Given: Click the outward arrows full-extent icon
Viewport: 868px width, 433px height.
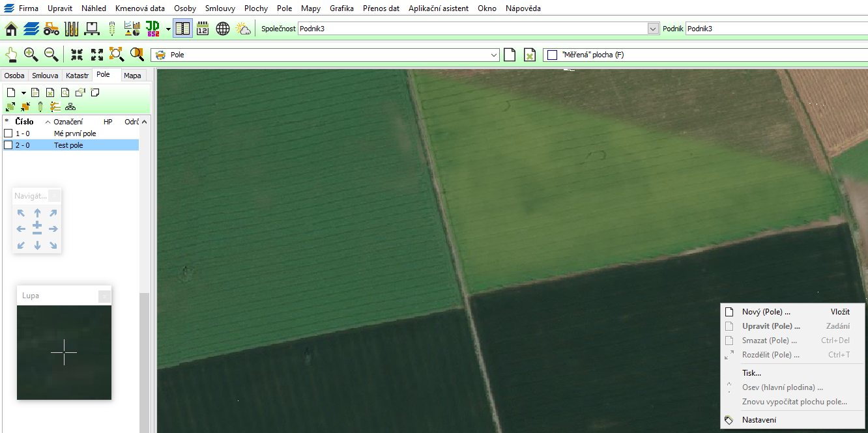Looking at the screenshot, I should tap(97, 55).
